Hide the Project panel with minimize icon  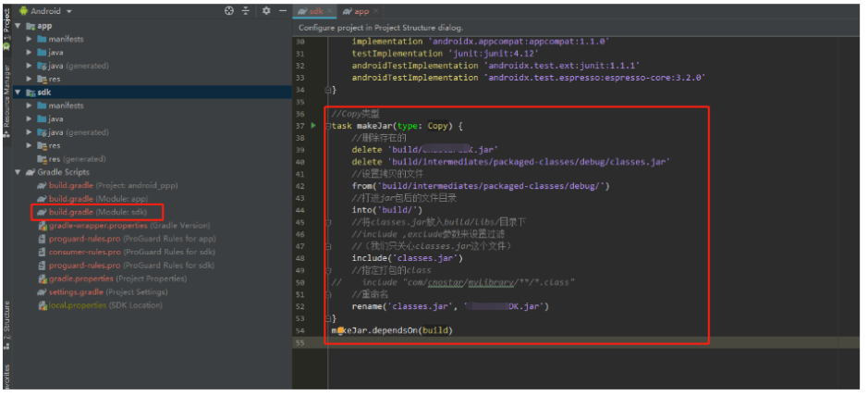(x=282, y=10)
